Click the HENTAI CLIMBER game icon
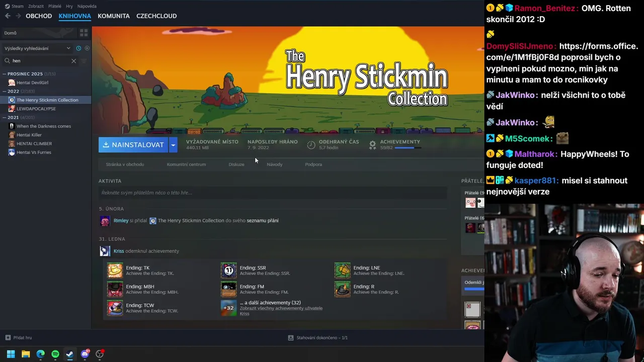 point(12,143)
